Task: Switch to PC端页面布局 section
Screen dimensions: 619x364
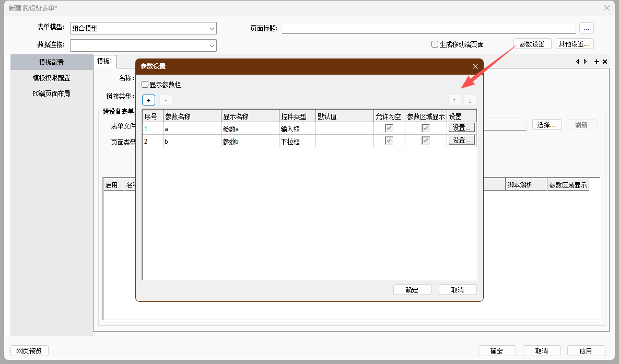Action: coord(51,93)
